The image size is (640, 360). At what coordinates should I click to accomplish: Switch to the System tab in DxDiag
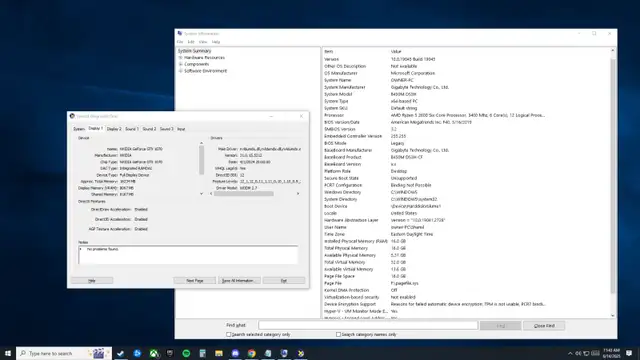(x=79, y=129)
